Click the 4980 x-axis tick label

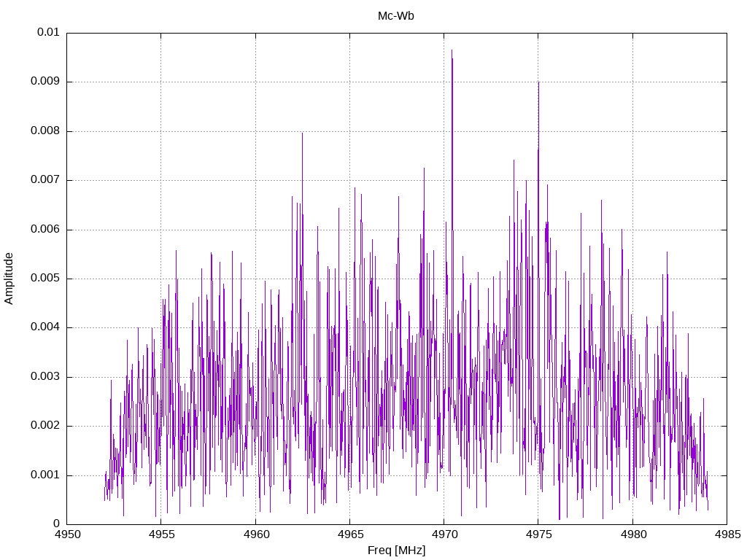click(632, 534)
